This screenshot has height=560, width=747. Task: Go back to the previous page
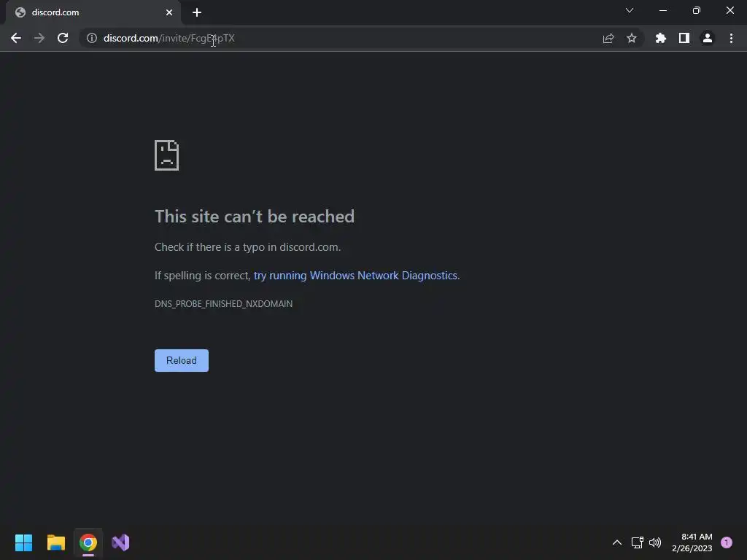click(16, 38)
